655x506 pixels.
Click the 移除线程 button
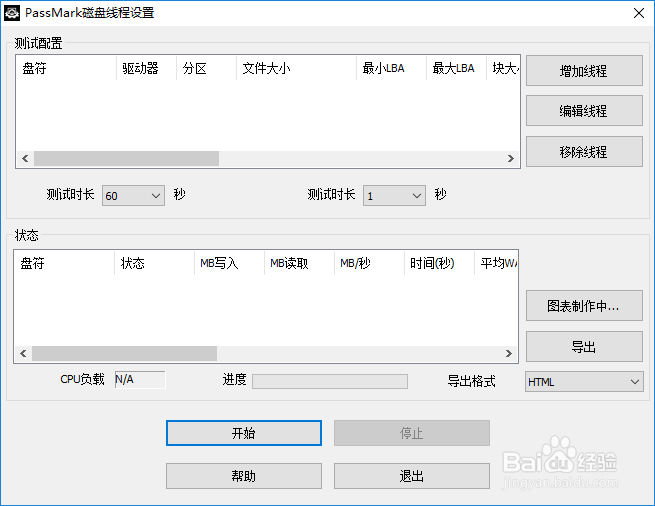click(584, 151)
